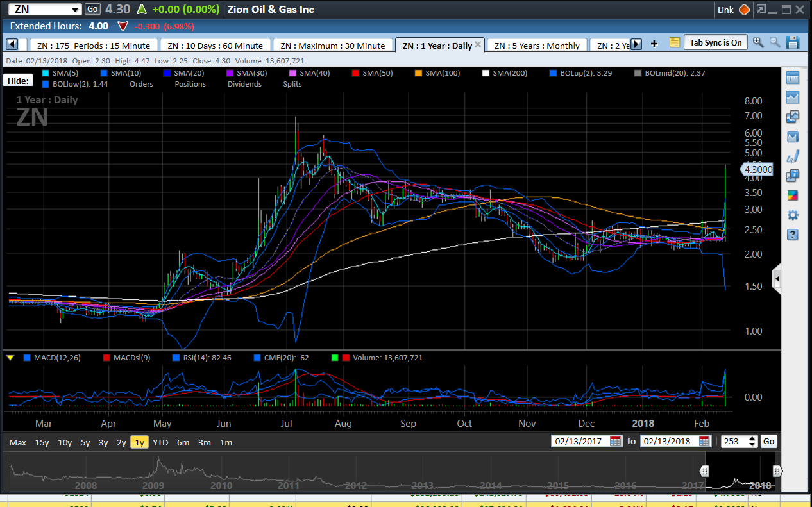The image size is (812, 507).
Task: Save the chart with the floppy disk icon
Action: pos(793,42)
